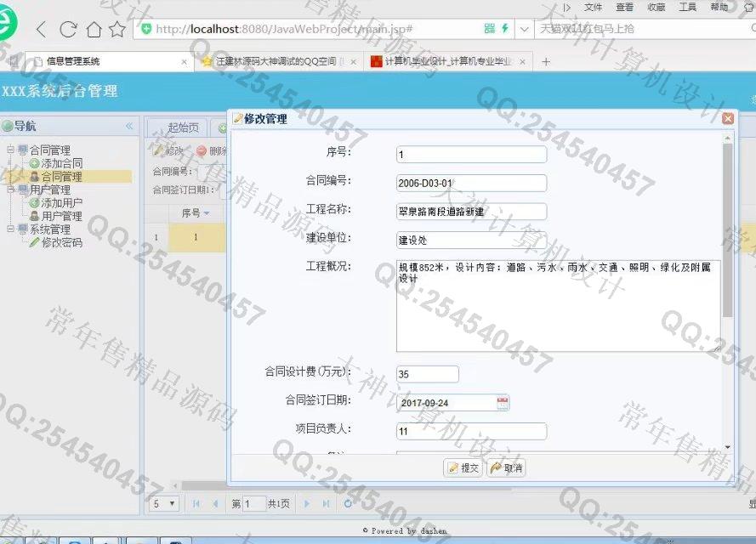Open a new browser tab with the plus icon
The image size is (756, 544).
[x=546, y=61]
